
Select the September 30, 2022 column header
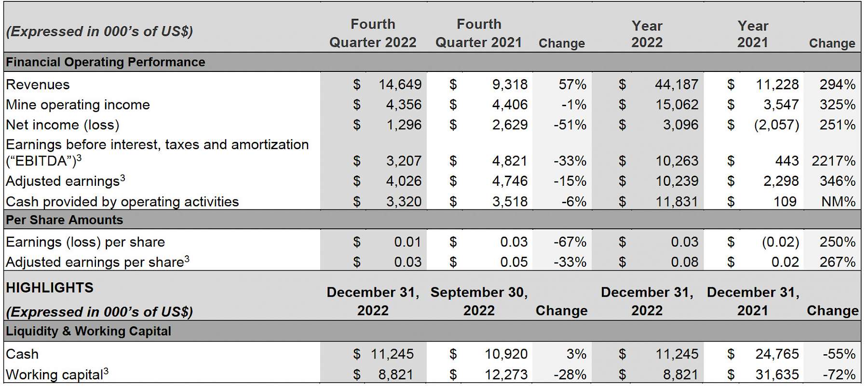coord(479,301)
